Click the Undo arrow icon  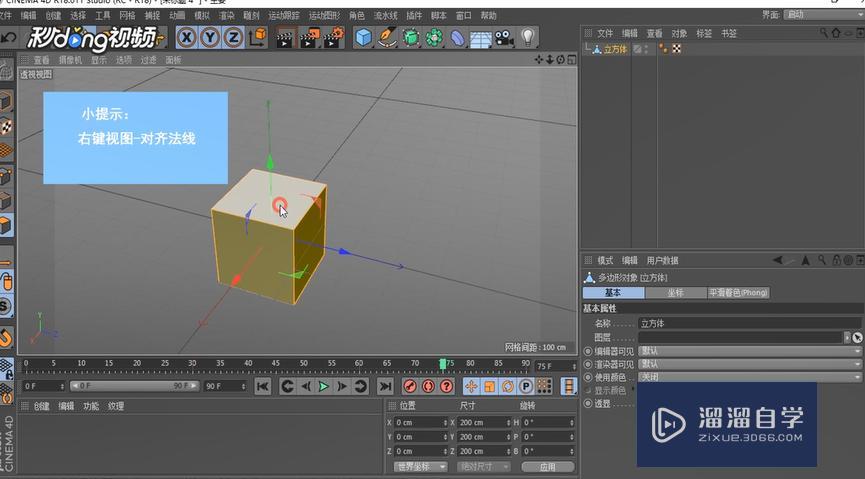(x=8, y=38)
